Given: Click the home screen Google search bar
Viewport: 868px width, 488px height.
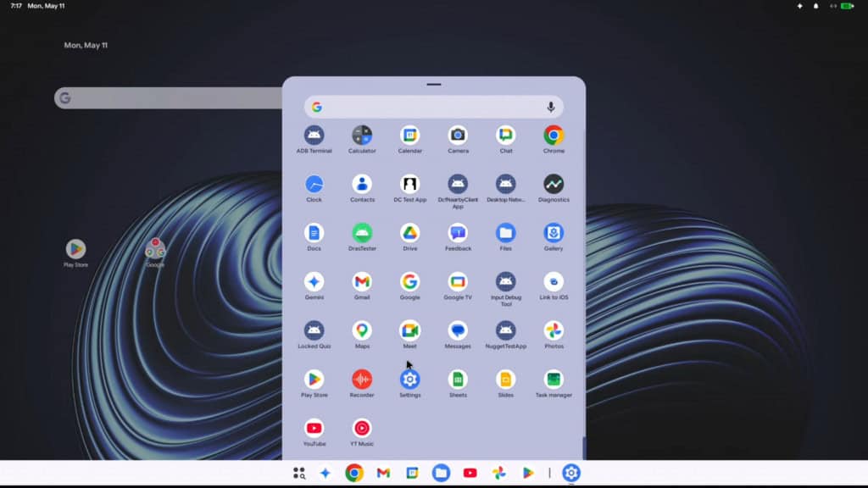Looking at the screenshot, I should click(x=169, y=98).
